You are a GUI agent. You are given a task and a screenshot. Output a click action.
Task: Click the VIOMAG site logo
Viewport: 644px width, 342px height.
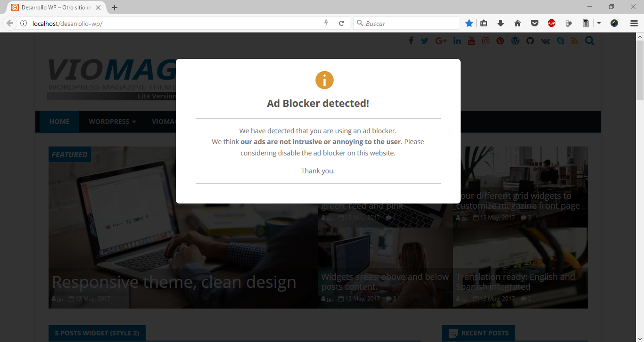pos(112,79)
